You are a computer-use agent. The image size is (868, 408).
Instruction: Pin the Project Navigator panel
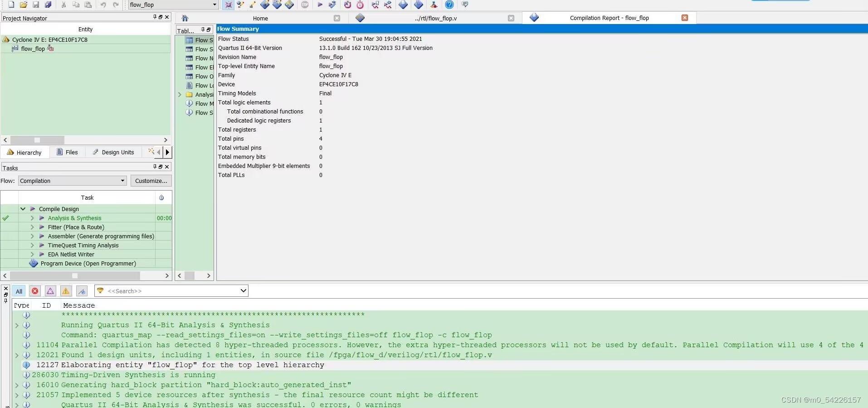pyautogui.click(x=155, y=17)
